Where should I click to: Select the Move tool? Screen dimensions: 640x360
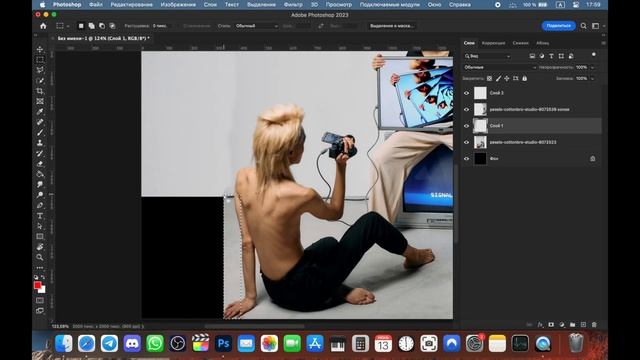click(40, 49)
